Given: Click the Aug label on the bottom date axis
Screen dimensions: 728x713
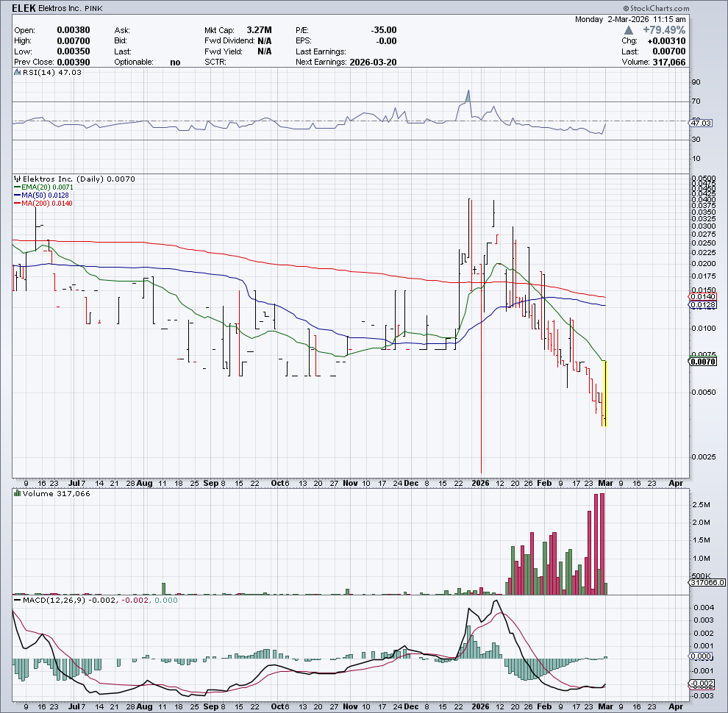Looking at the screenshot, I should 144,706.
